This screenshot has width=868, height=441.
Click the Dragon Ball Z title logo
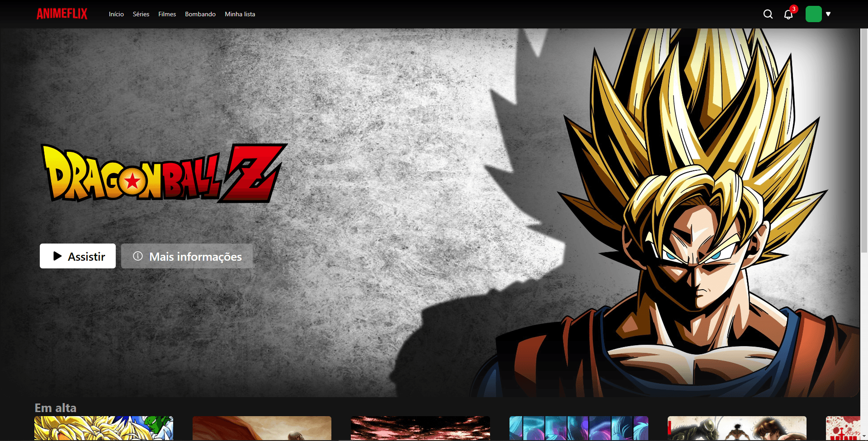pyautogui.click(x=164, y=173)
